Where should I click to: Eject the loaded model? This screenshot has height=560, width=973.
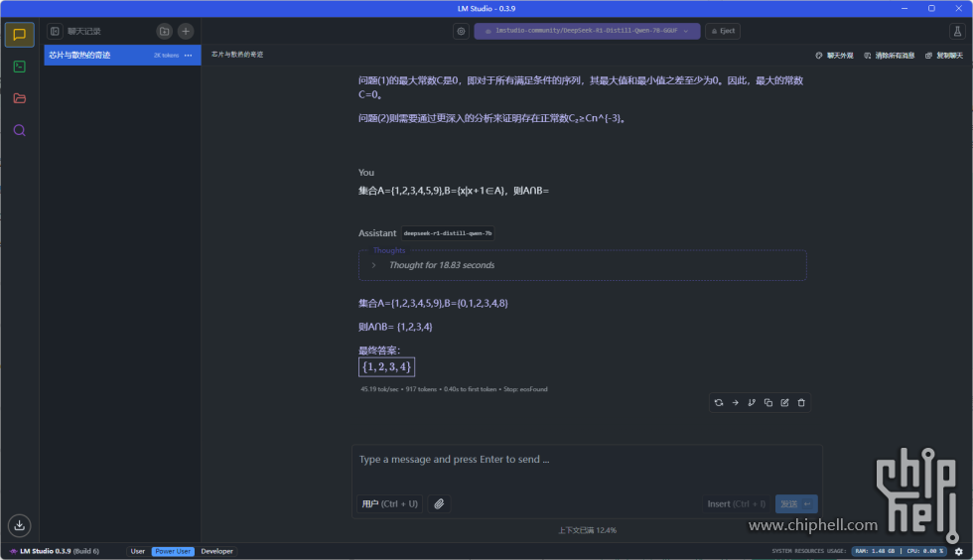[723, 31]
